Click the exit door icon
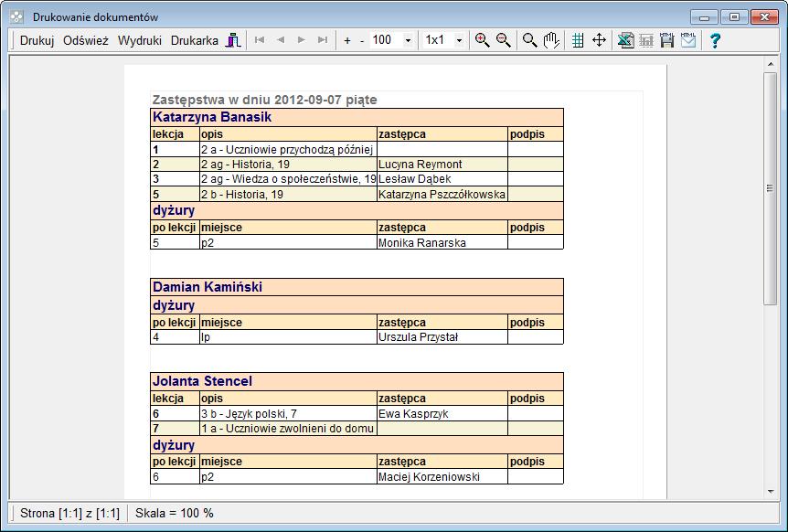 click(x=233, y=40)
